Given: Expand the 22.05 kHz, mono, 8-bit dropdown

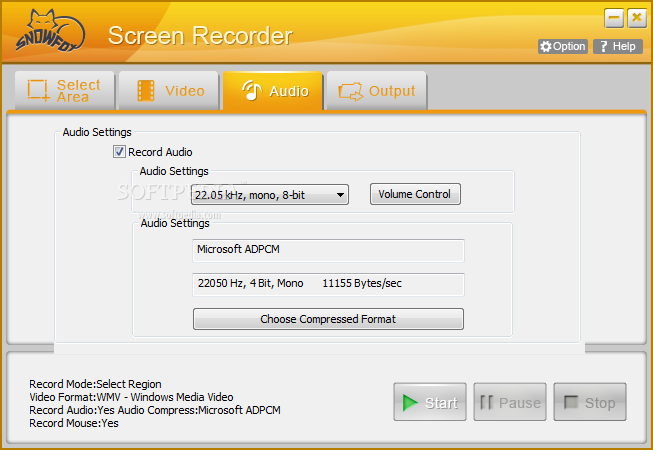Looking at the screenshot, I should [270, 195].
